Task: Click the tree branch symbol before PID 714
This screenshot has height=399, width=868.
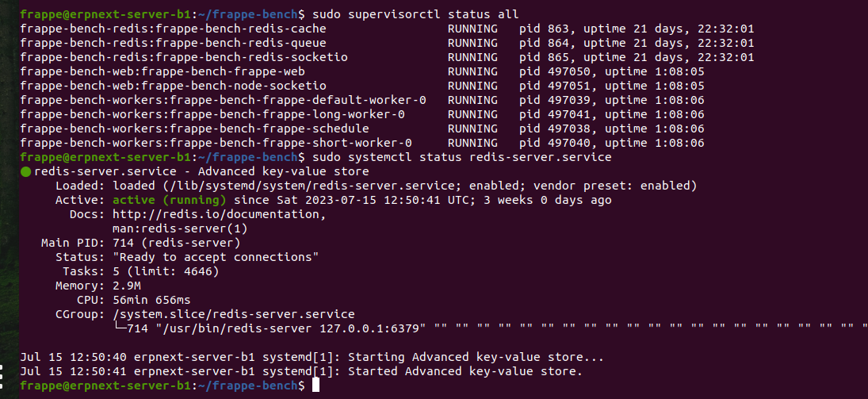Action: pyautogui.click(x=120, y=328)
